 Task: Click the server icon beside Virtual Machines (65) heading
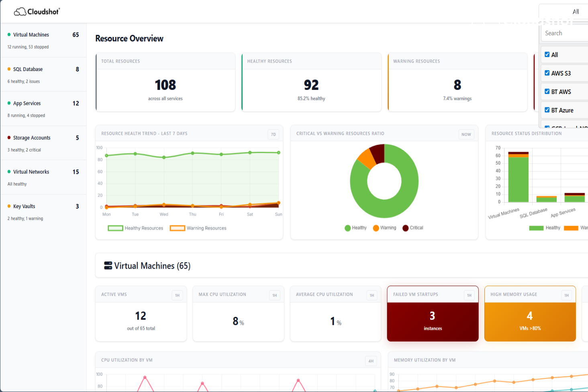point(108,265)
